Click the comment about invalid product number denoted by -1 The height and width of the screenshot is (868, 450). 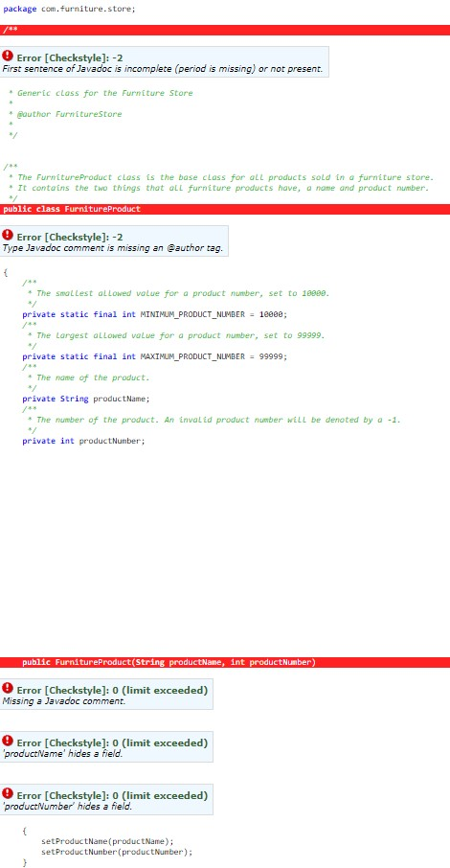[214, 420]
